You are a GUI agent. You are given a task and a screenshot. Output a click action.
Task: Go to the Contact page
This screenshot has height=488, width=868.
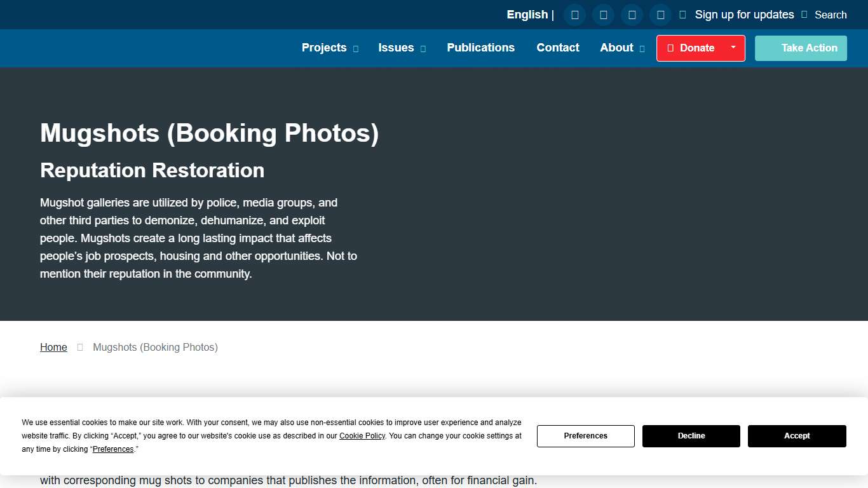click(x=557, y=48)
